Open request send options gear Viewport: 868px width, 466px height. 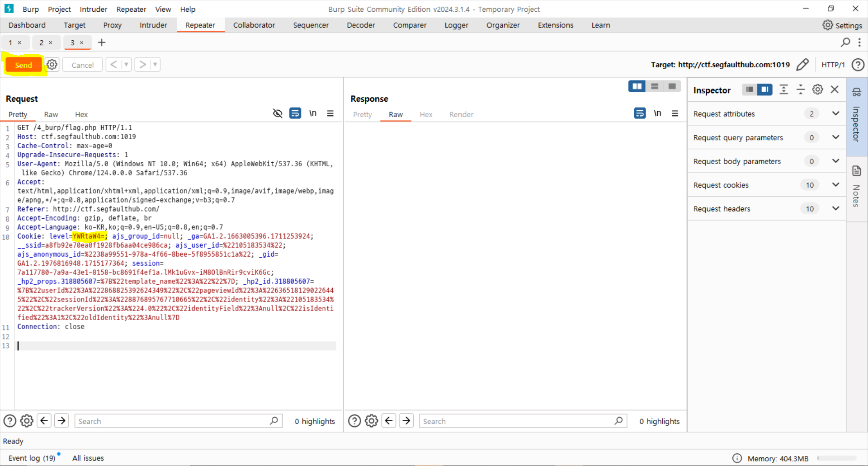tap(52, 65)
